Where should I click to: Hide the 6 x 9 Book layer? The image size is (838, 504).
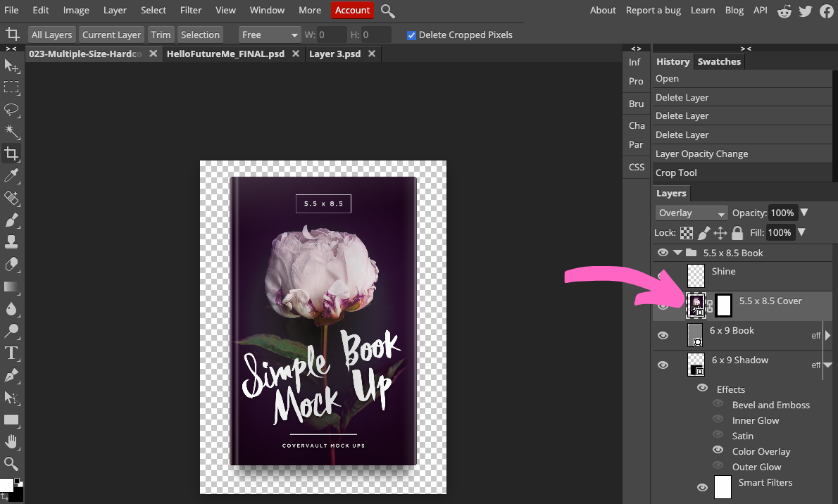point(663,336)
